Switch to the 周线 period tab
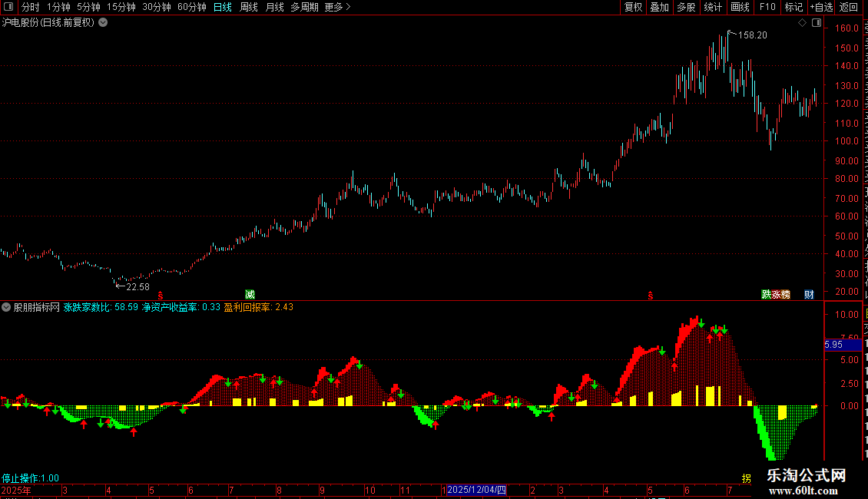This screenshot has height=499, width=868. coord(249,7)
